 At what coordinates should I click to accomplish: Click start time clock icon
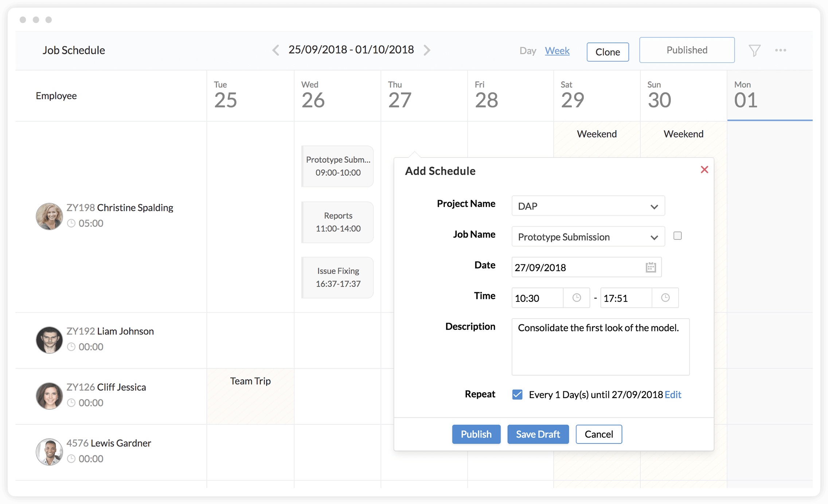(576, 298)
